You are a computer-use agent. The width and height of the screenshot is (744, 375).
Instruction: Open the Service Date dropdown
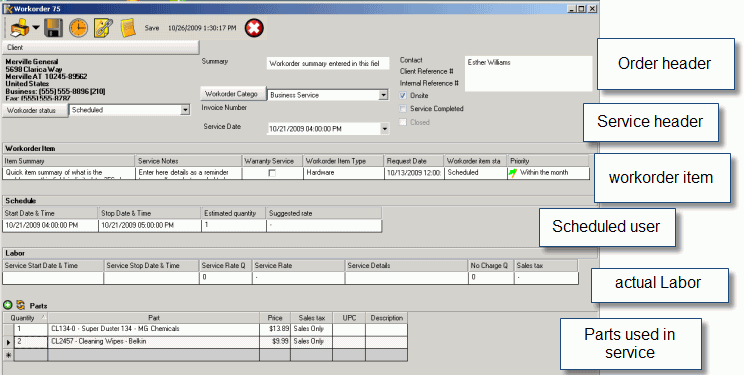384,129
